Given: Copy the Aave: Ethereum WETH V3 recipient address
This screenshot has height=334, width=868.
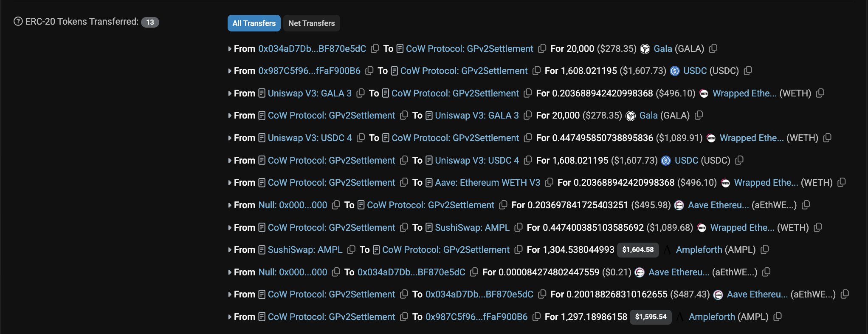Looking at the screenshot, I should [x=549, y=182].
